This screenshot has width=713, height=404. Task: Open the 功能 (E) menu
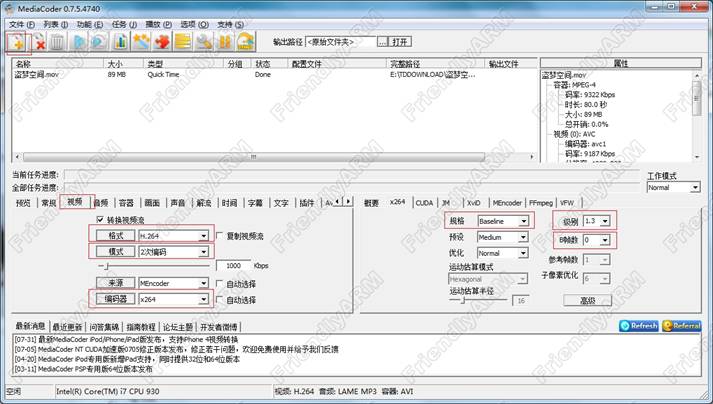point(90,24)
